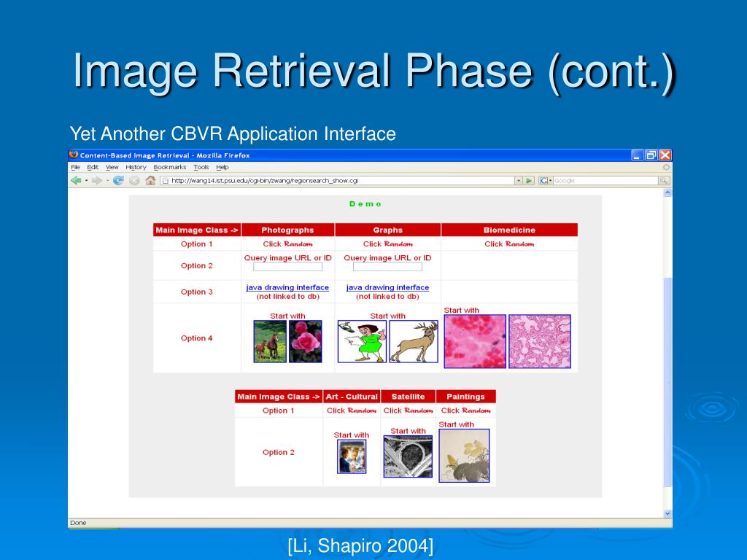Viewport: 747px width, 560px height.
Task: Start with the pink roses thumbnail
Action: click(306, 341)
